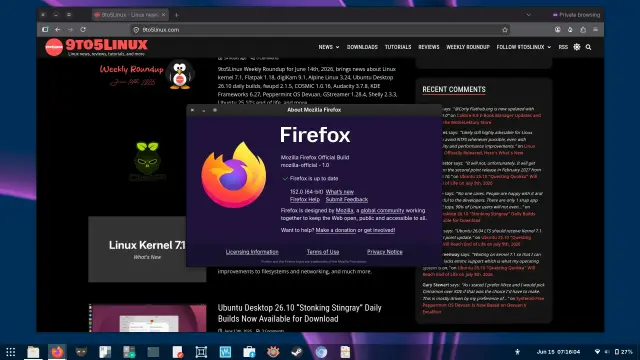
Task: Open the Mozilla link in About dialog
Action: (x=344, y=211)
